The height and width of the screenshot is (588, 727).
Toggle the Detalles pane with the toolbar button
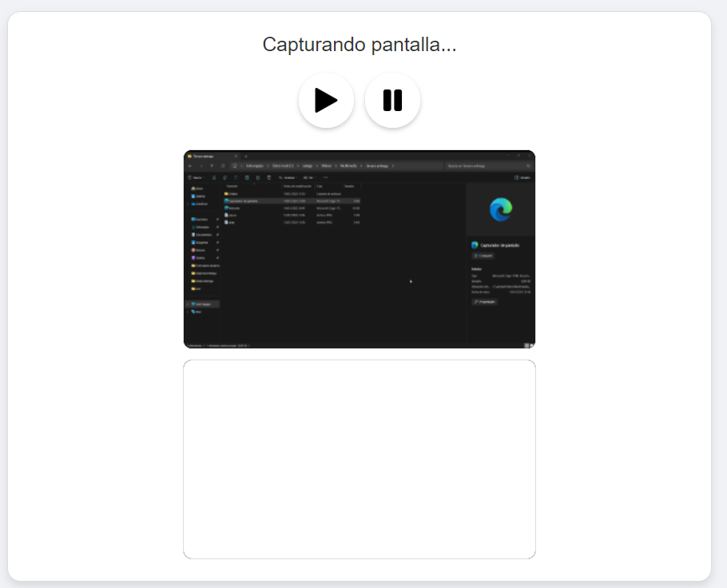[524, 177]
